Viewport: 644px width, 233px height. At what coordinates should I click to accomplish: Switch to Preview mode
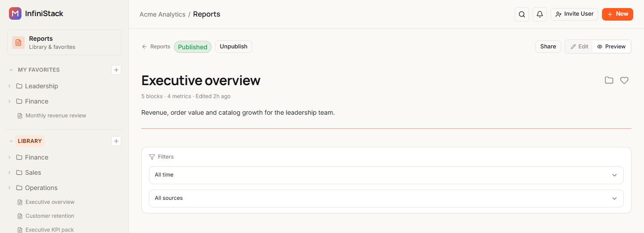point(611,47)
